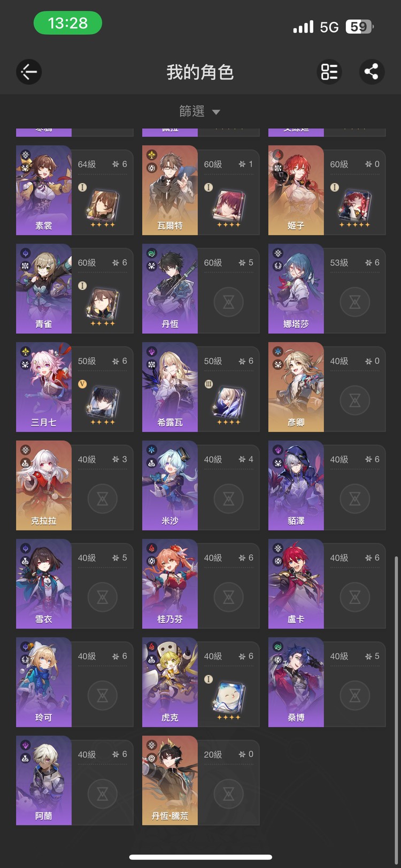Open 姬子 character portrait
The height and width of the screenshot is (868, 401).
296,190
